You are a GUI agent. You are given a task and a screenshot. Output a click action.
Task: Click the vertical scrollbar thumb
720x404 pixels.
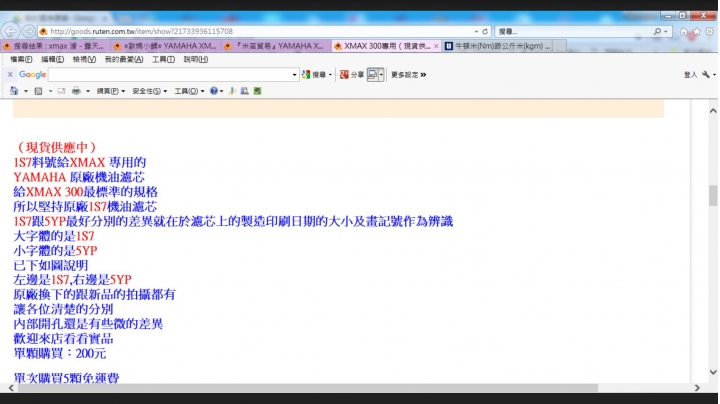point(713,196)
